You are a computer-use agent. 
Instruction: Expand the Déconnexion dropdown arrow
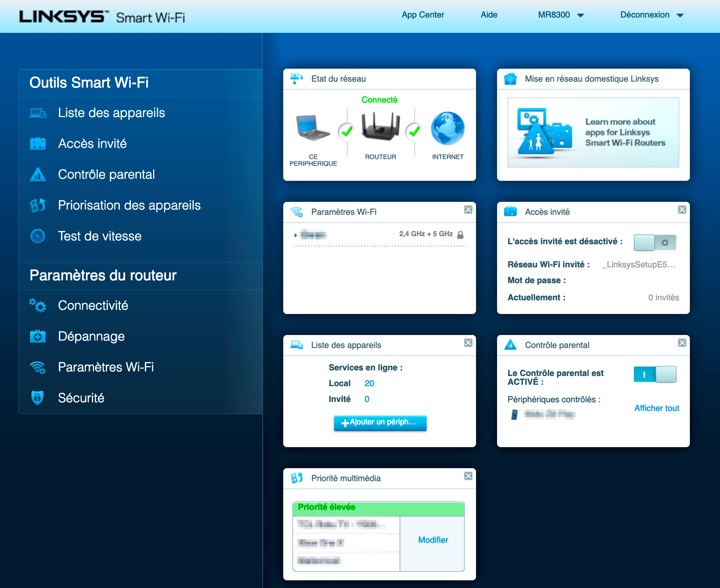(680, 15)
